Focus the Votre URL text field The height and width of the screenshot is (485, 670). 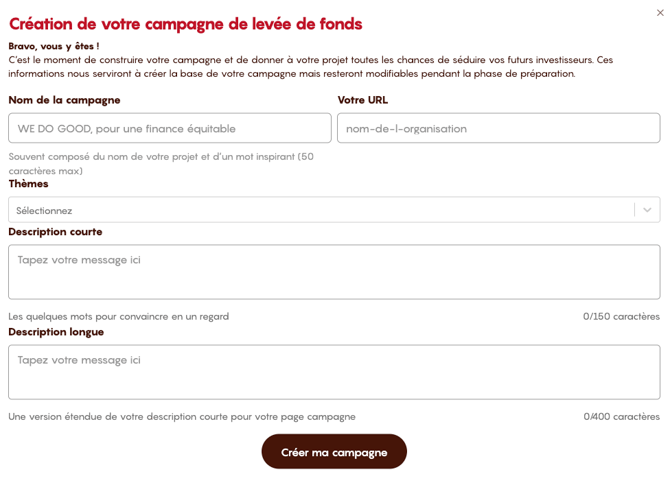(x=498, y=128)
